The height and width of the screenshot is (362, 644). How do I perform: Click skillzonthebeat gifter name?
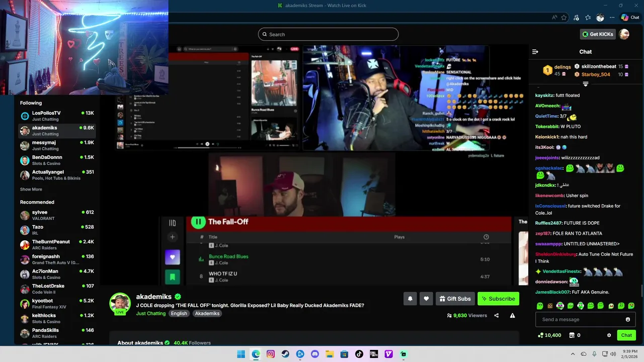[x=599, y=66]
